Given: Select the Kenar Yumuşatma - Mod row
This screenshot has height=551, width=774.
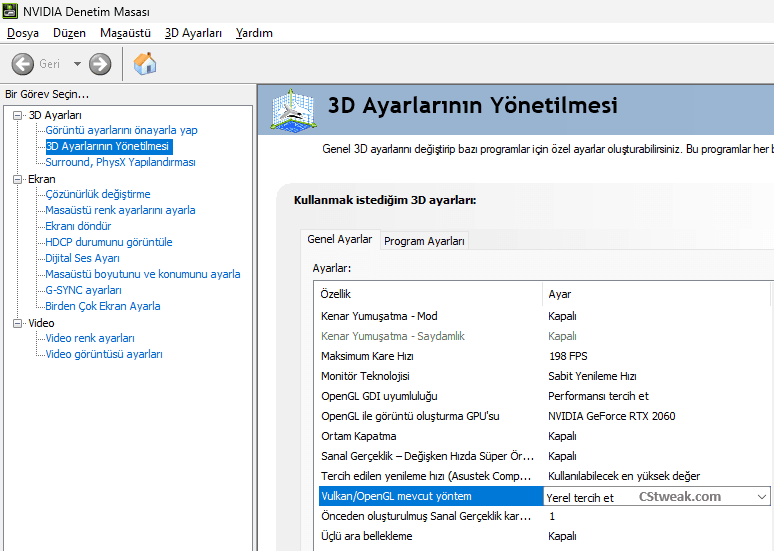Looking at the screenshot, I should pos(543,316).
